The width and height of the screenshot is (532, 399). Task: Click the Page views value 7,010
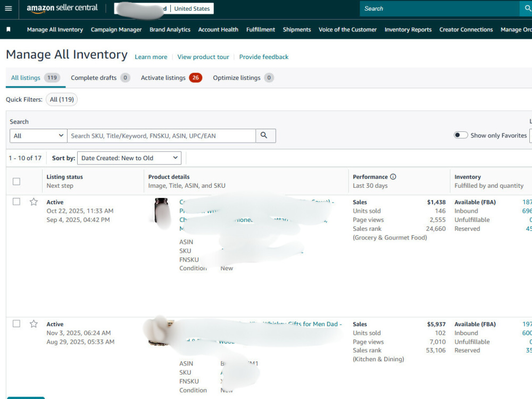pyautogui.click(x=437, y=342)
